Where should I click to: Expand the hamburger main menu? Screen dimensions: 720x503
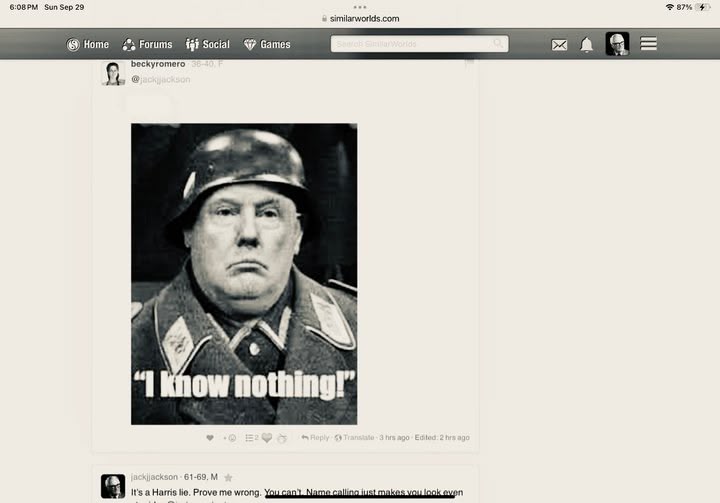[648, 44]
